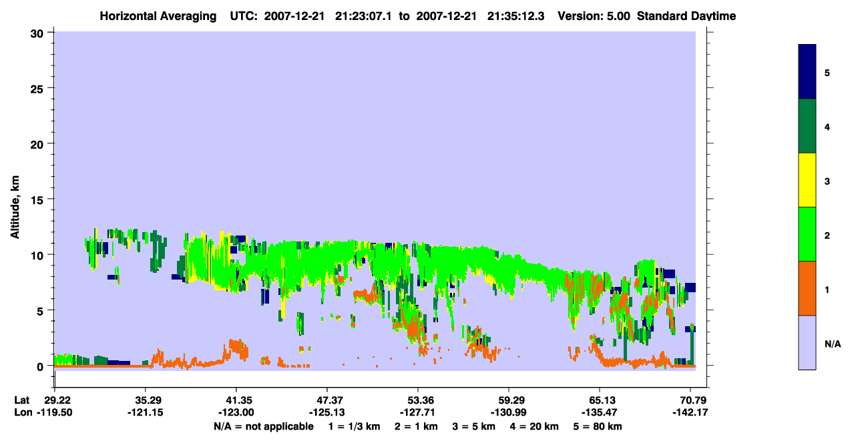
Task: Click 'N/A = not applicable' legend text
Action: [263, 426]
